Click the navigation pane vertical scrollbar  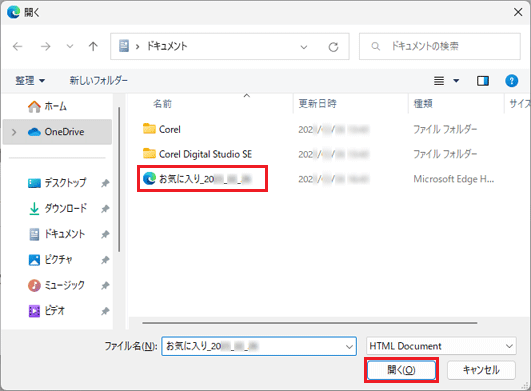click(119, 179)
